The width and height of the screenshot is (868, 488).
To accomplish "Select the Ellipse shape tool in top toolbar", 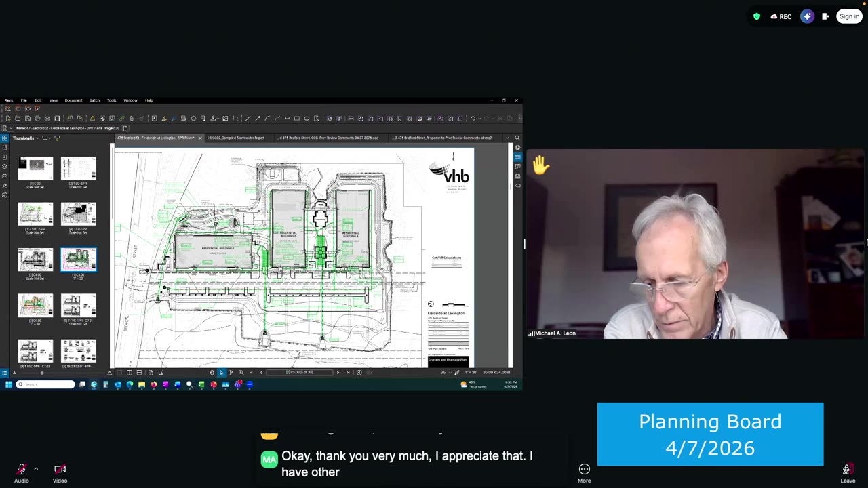I will (x=307, y=119).
